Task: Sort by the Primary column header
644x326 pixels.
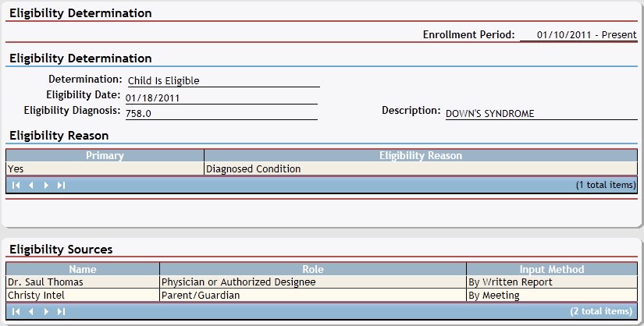Action: click(x=105, y=156)
